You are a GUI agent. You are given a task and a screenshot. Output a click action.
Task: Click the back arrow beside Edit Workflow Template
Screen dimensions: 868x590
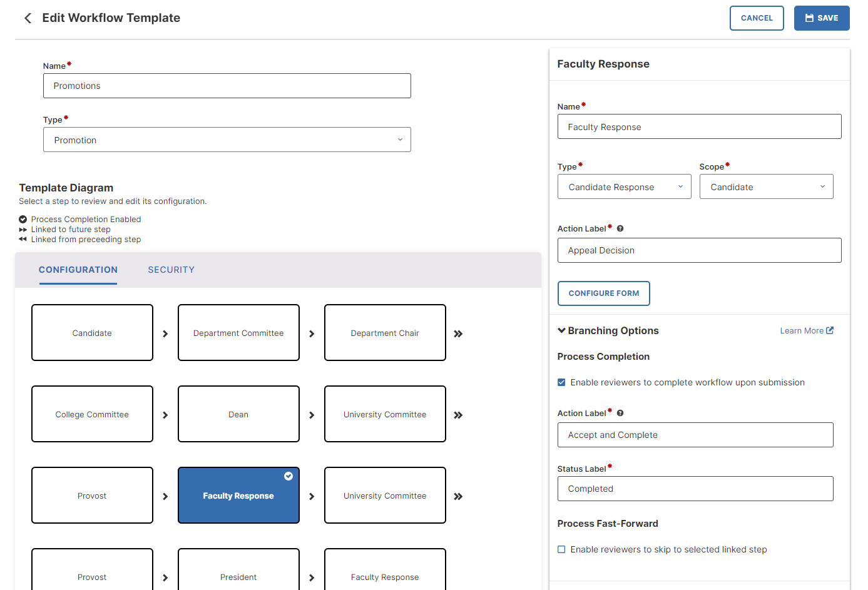[x=28, y=18]
